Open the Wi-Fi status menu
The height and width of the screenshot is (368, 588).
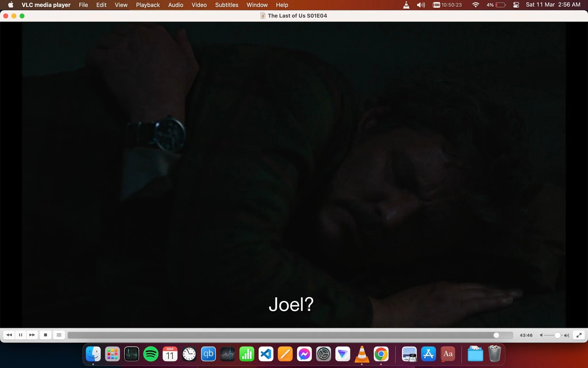coord(475,5)
